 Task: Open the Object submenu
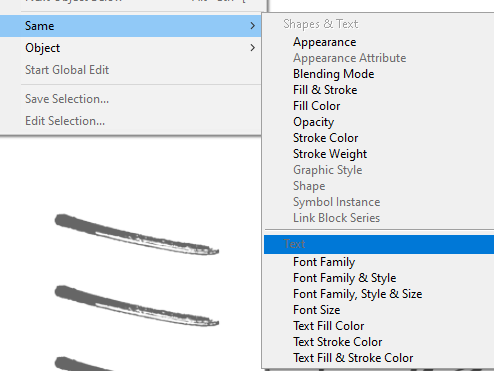pyautogui.click(x=130, y=48)
